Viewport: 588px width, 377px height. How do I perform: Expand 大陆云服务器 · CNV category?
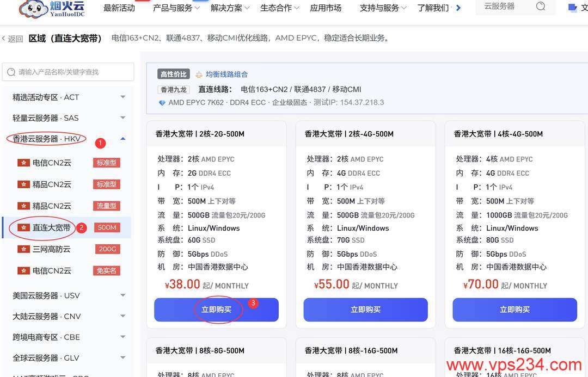pos(69,316)
